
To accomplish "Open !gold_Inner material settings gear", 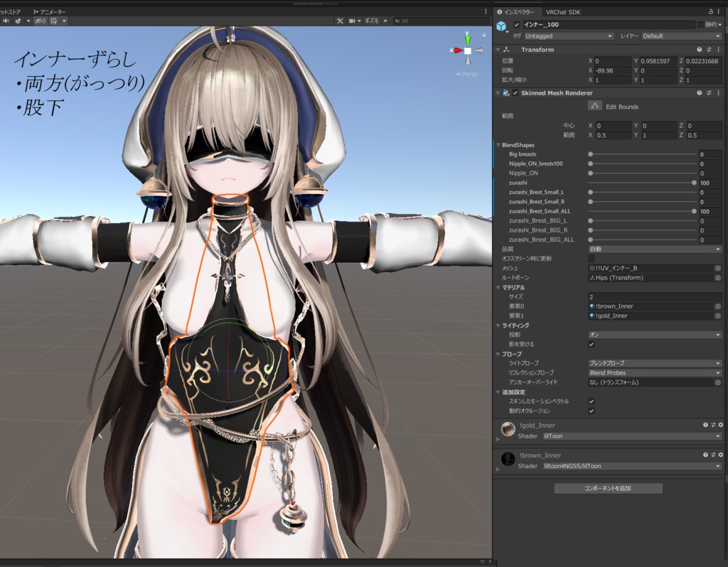I will tap(721, 425).
